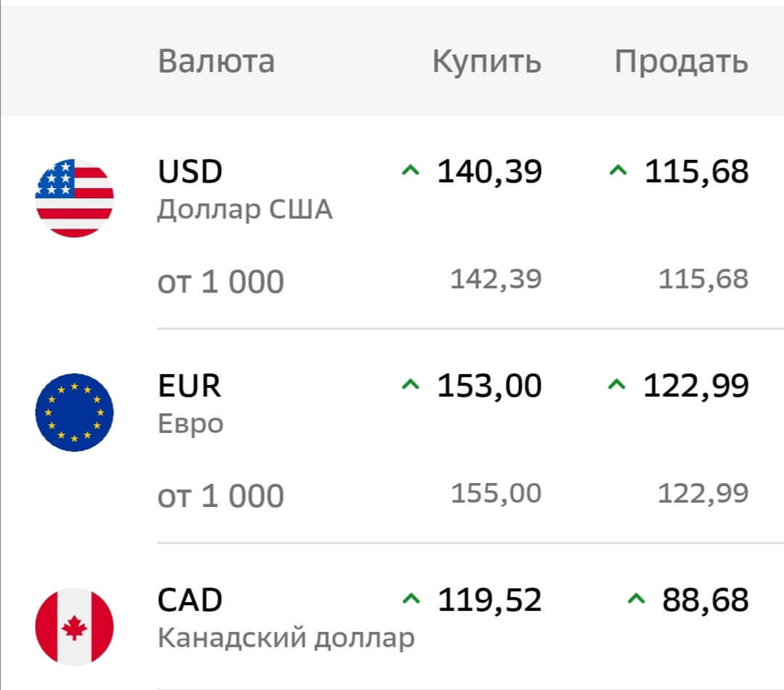
Task: Click the green arrow next to EUR sell rate
Action: coord(618,386)
